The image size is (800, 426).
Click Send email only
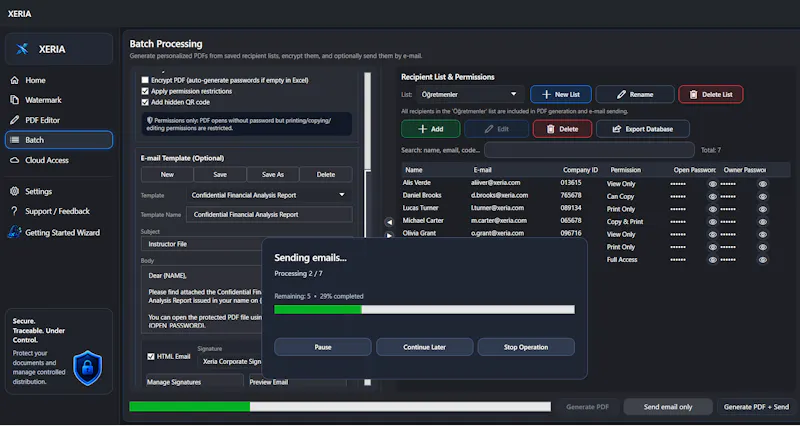(668, 407)
